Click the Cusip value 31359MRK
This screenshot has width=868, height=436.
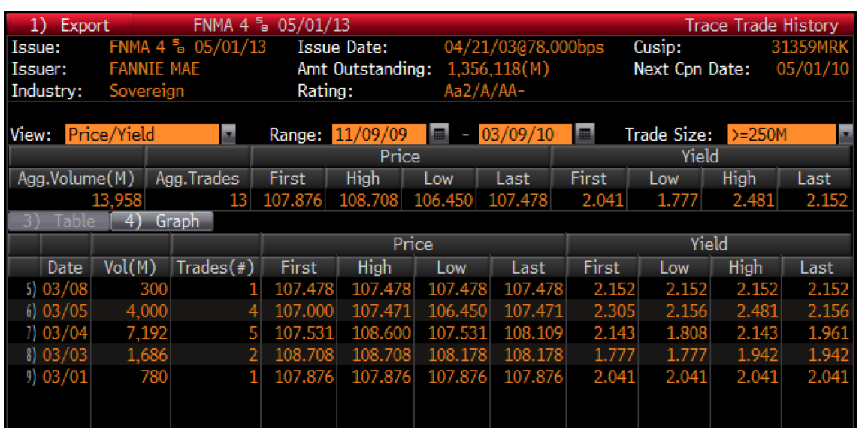click(x=810, y=47)
